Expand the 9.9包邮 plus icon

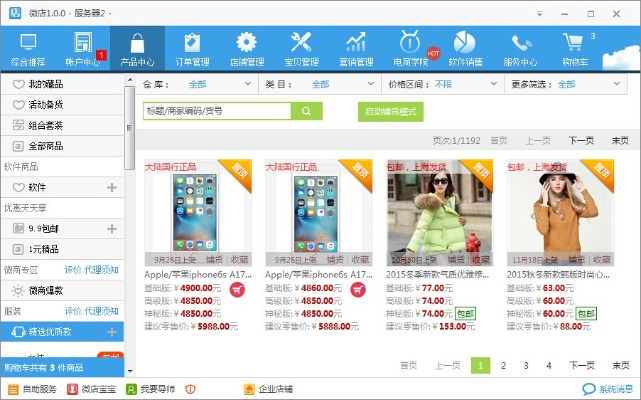click(112, 229)
